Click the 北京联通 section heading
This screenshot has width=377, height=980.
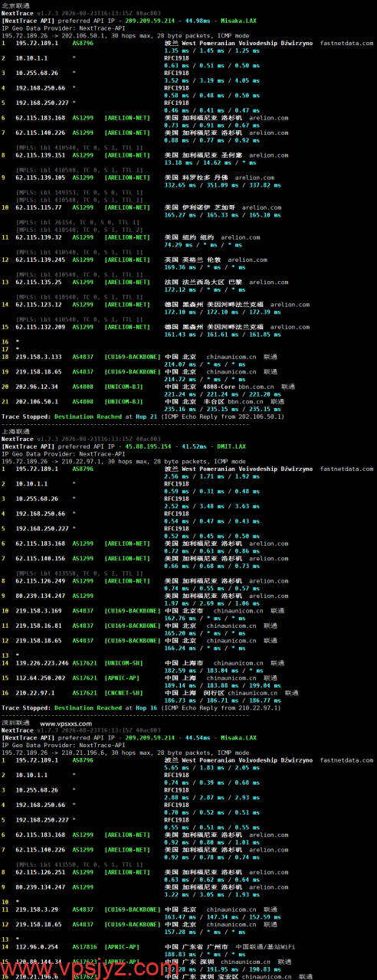(15, 5)
